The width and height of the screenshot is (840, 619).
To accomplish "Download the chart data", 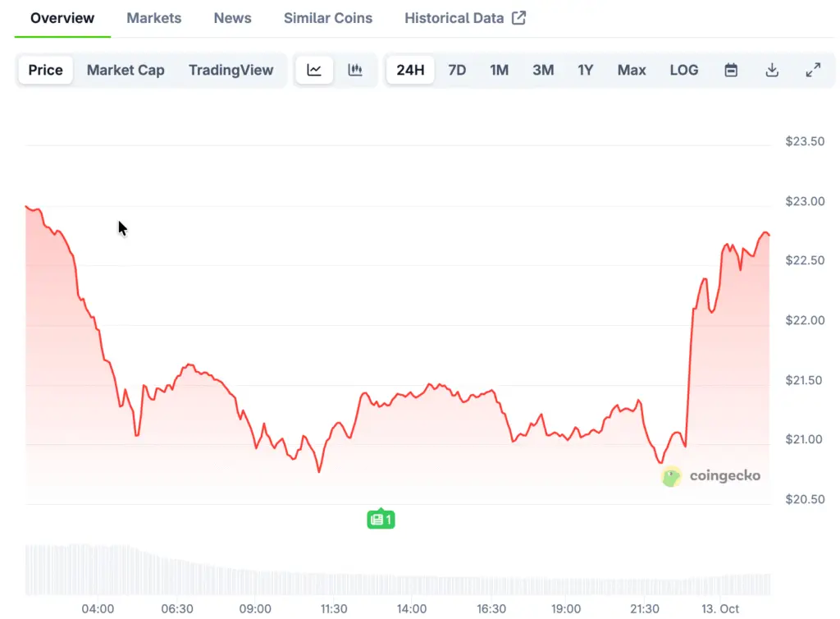I will point(772,70).
